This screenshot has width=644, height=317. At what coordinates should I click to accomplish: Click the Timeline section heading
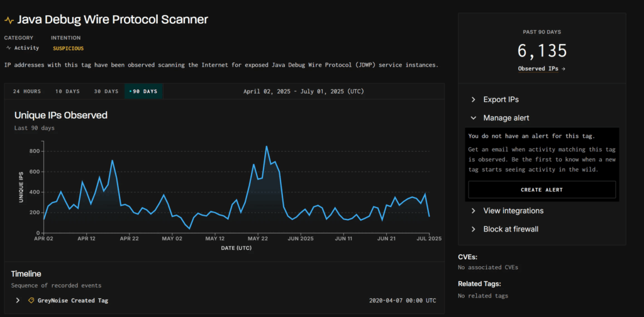(x=26, y=274)
